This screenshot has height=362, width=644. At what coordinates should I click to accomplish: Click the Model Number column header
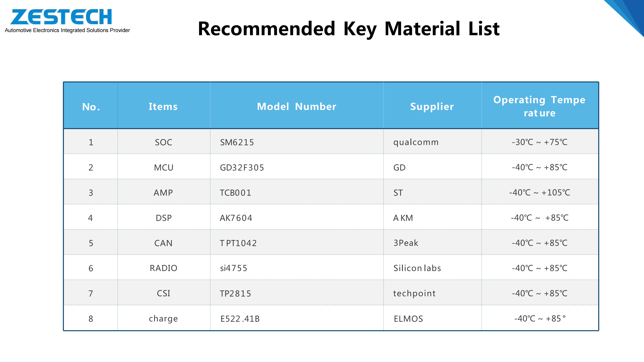click(x=296, y=106)
